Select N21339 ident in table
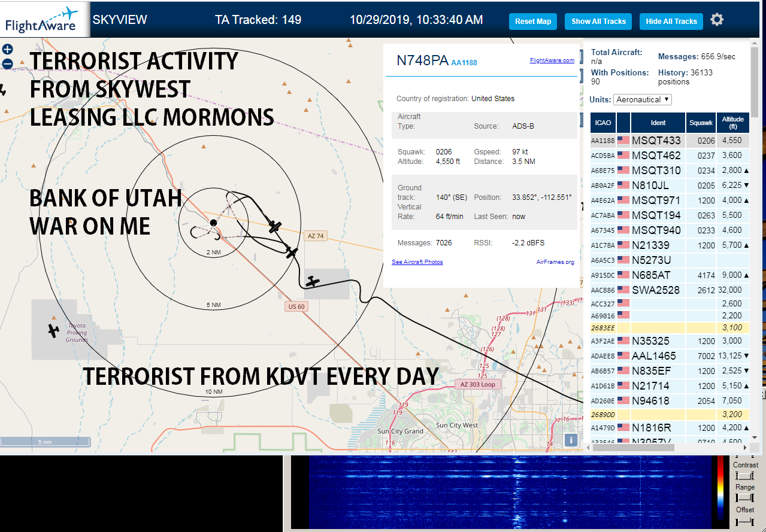The image size is (766, 532). [651, 245]
